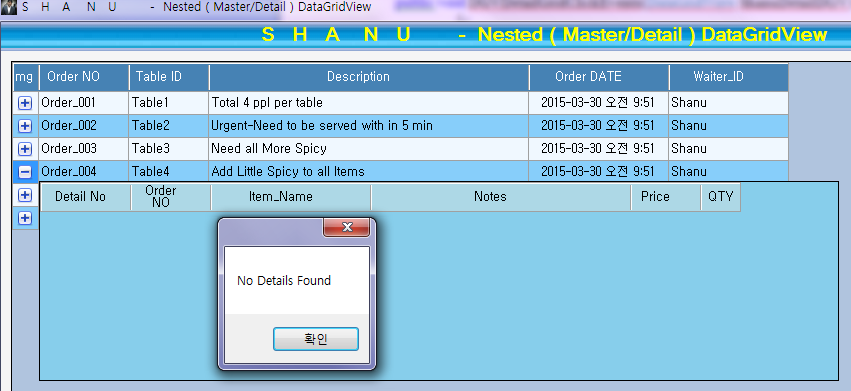Click the QTY column header
The width and height of the screenshot is (851, 391).
pos(721,197)
